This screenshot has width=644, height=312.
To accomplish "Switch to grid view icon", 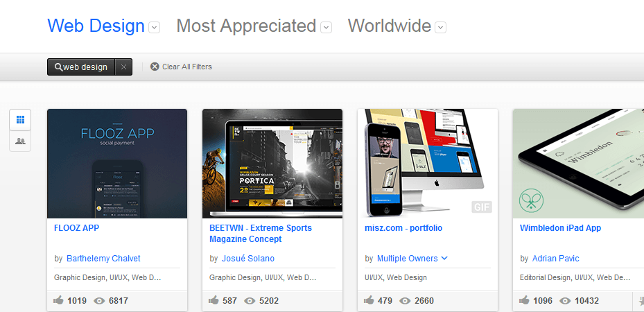I will [20, 119].
